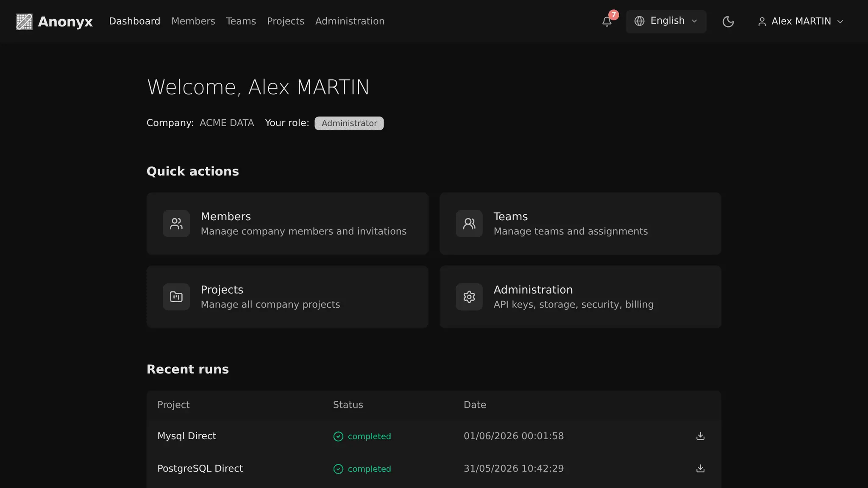Click the date 01/06/2026 00:01:58
The image size is (868, 488).
pos(514,436)
